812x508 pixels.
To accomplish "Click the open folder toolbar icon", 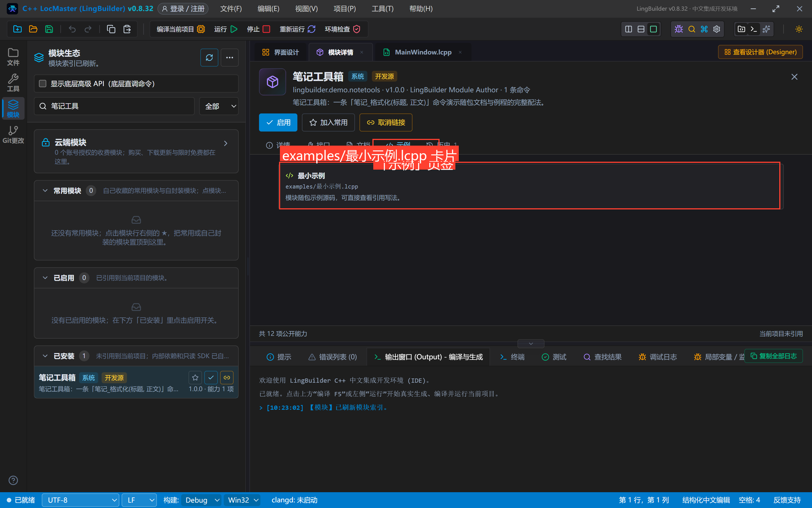I will point(33,29).
